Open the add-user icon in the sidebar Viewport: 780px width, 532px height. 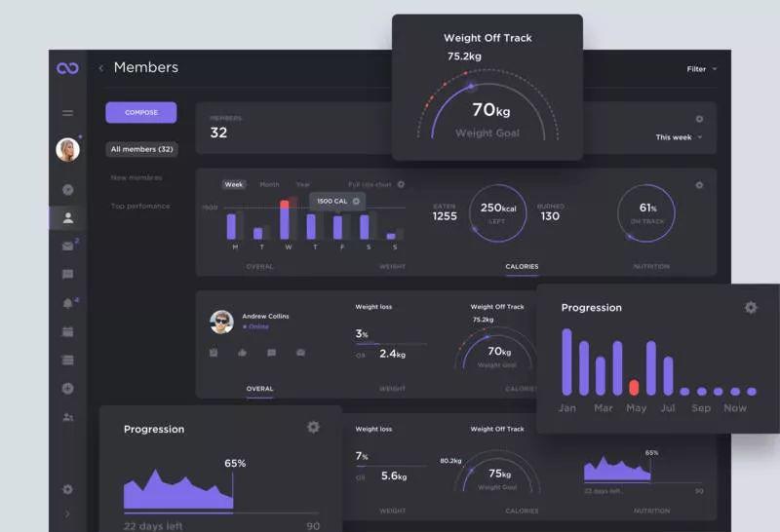tap(67, 417)
